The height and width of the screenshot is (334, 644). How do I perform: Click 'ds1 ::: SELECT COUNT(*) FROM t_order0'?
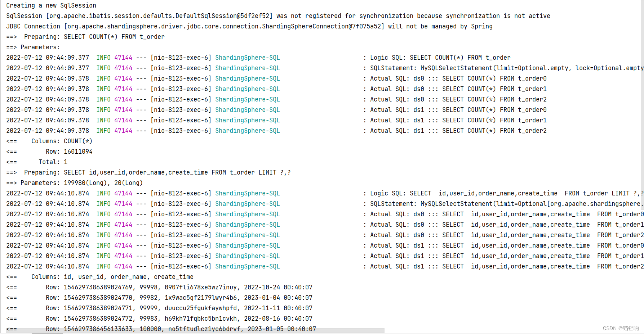(x=480, y=110)
